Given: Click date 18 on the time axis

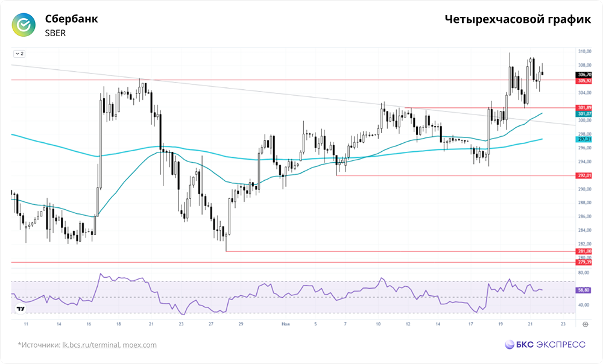Looking at the screenshot, I should (x=118, y=324).
